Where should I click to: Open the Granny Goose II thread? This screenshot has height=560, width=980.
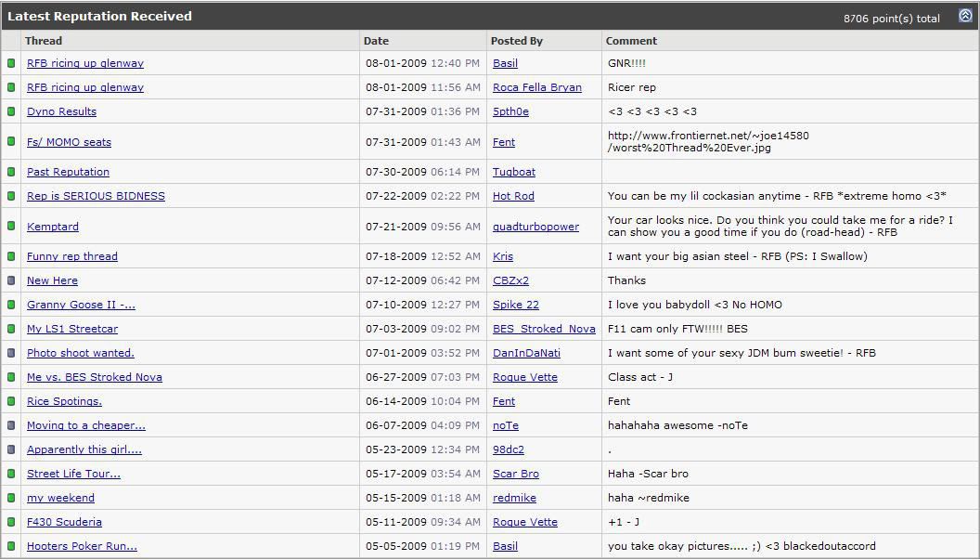pos(81,305)
